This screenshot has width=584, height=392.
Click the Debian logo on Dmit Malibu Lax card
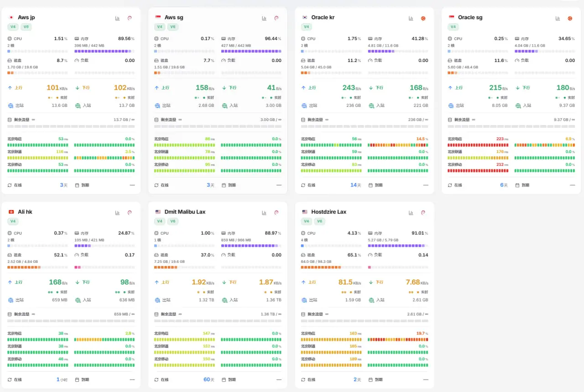pos(276,213)
